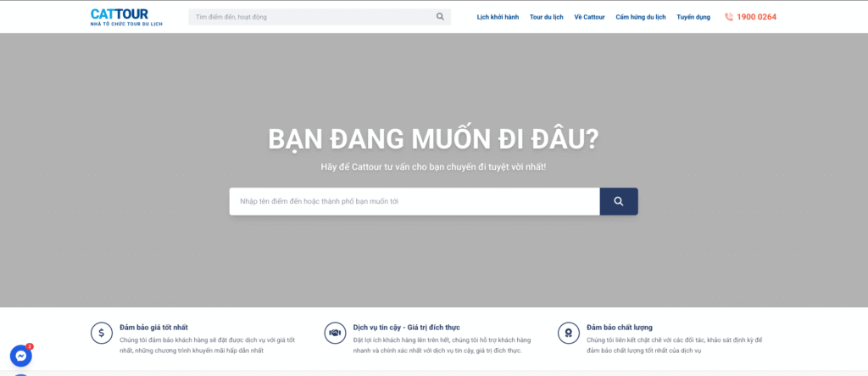Open the Messenger chat bubble
The height and width of the screenshot is (376, 868).
pyautogui.click(x=20, y=356)
